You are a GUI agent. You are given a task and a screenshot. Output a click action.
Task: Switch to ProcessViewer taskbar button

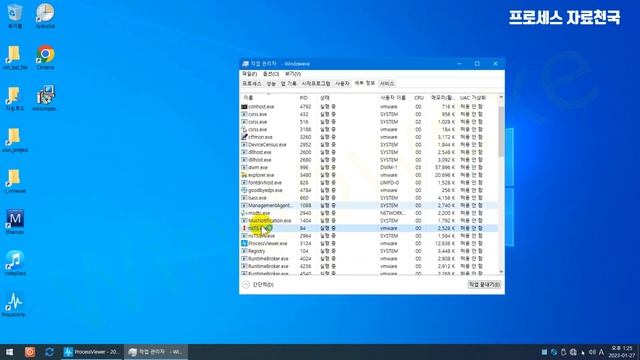pyautogui.click(x=92, y=352)
